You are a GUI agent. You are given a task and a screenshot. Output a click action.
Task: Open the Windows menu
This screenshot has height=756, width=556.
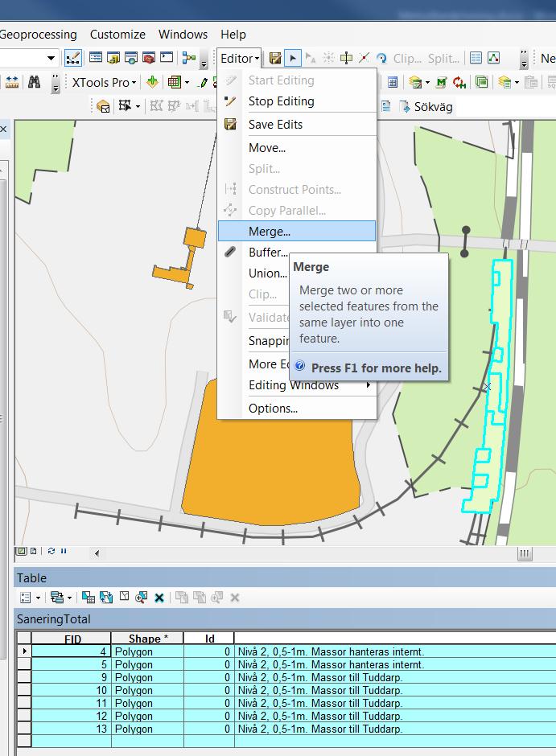(183, 35)
